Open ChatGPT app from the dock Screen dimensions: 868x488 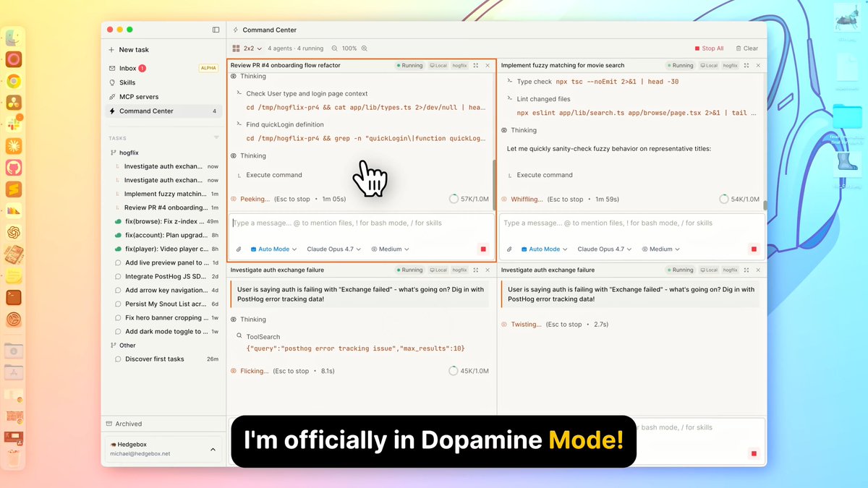pyautogui.click(x=14, y=233)
